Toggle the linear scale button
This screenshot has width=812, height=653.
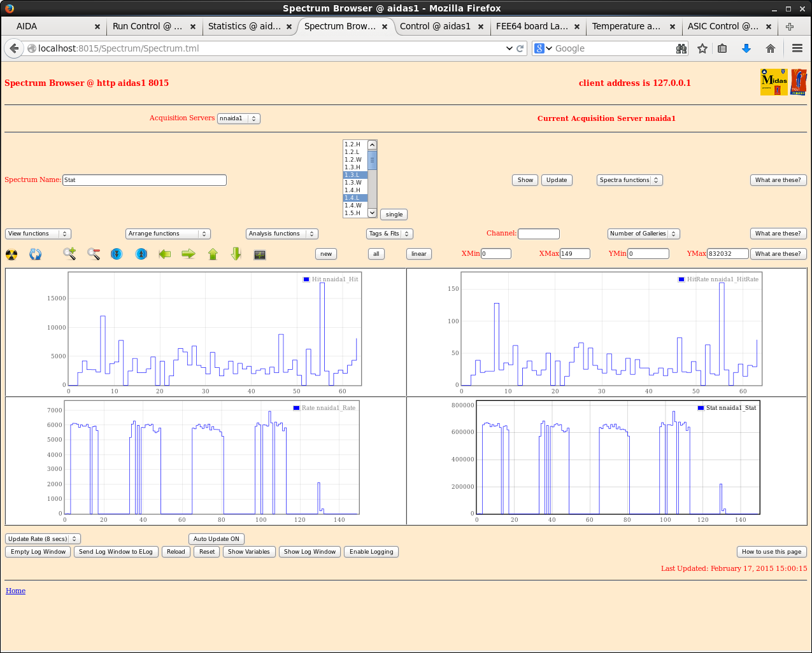pyautogui.click(x=418, y=254)
